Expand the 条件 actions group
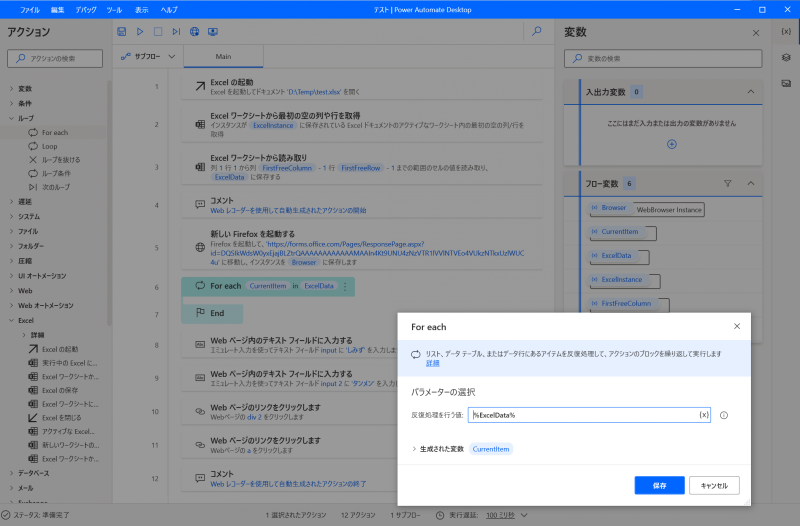 coord(11,104)
